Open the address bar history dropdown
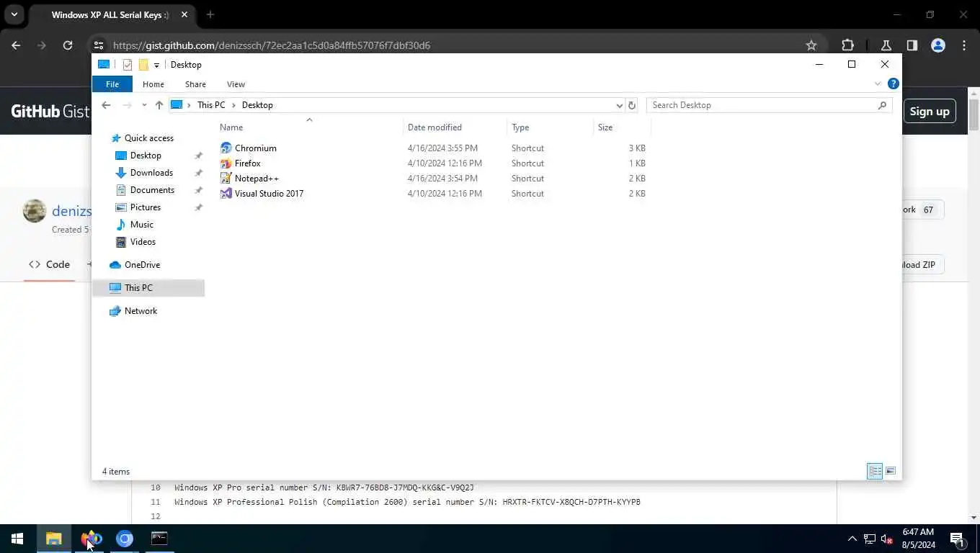 point(619,105)
